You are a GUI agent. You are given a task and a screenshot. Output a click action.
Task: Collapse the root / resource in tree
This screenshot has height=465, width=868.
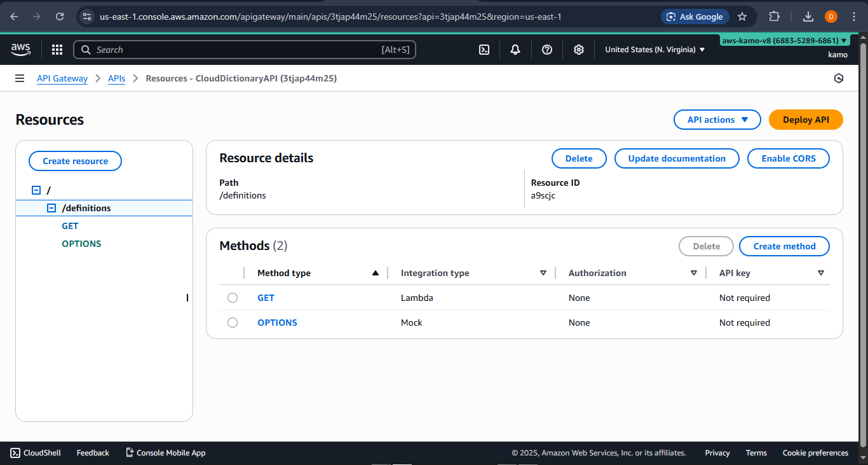point(36,190)
